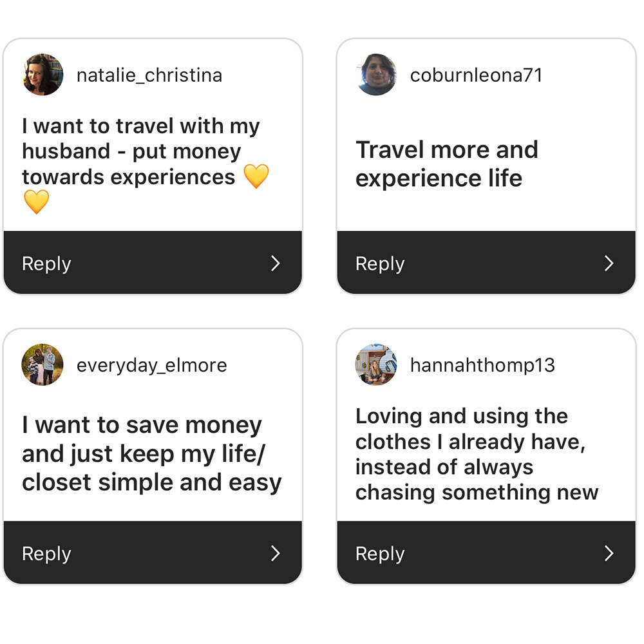Screen dimensions: 644x644
Task: Open the everyday_elmore username link
Action: pyautogui.click(x=151, y=366)
